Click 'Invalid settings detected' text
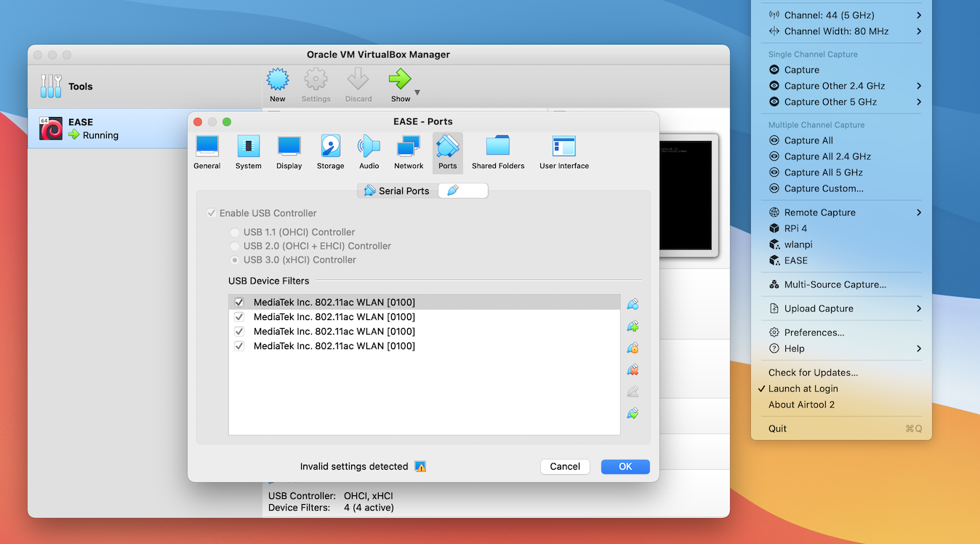 [354, 467]
